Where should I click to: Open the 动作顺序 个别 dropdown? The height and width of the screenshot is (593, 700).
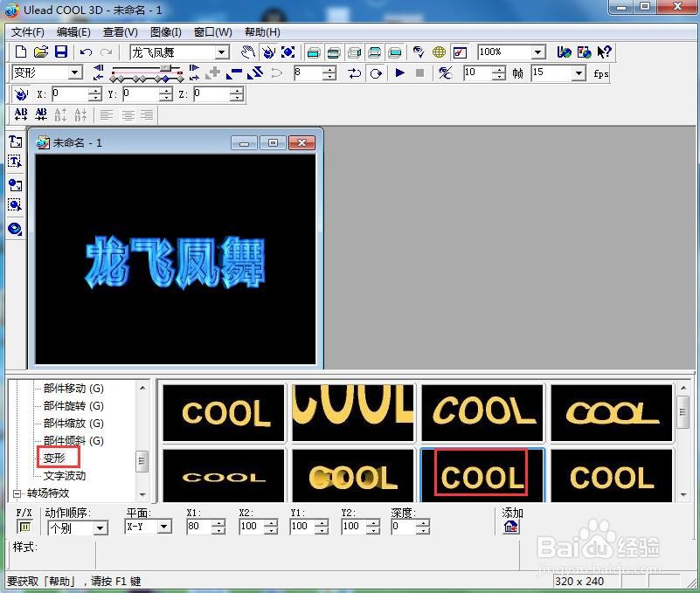[100, 528]
